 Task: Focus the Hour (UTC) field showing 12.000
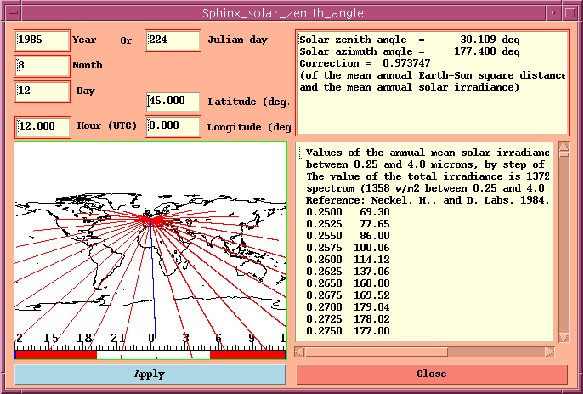click(x=42, y=127)
